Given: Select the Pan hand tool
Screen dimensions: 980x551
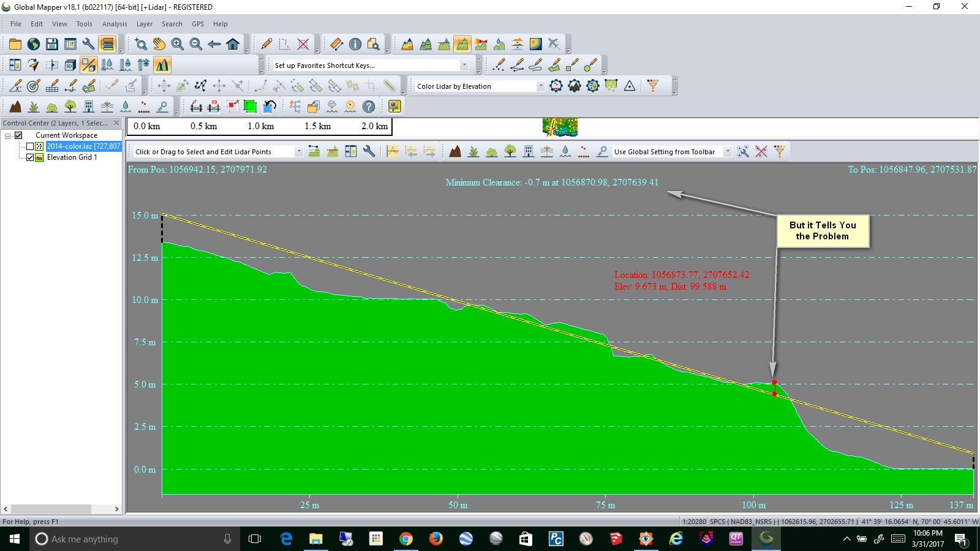Looking at the screenshot, I should click(x=159, y=44).
